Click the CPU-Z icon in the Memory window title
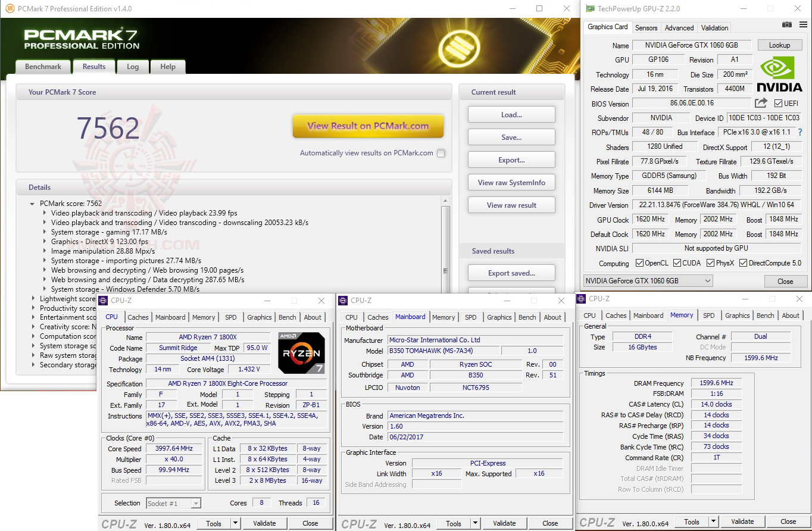812x531 pixels. pos(581,299)
